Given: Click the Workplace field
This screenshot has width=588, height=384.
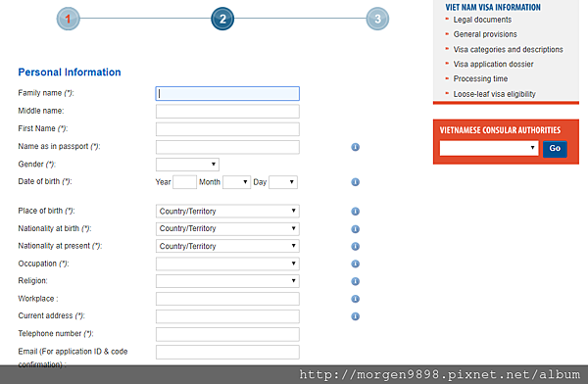Looking at the screenshot, I should (227, 299).
